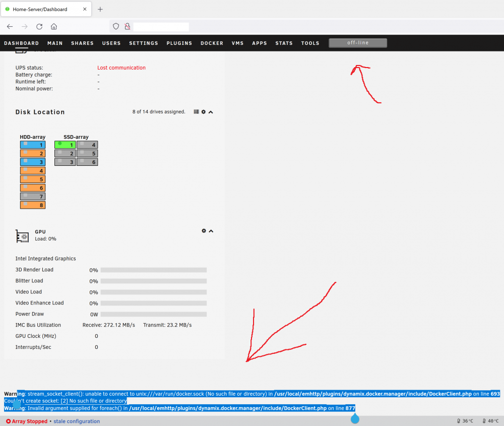Screen dimensions: 504x426
Task: Click the Lost communication UPS status
Action: 121,68
